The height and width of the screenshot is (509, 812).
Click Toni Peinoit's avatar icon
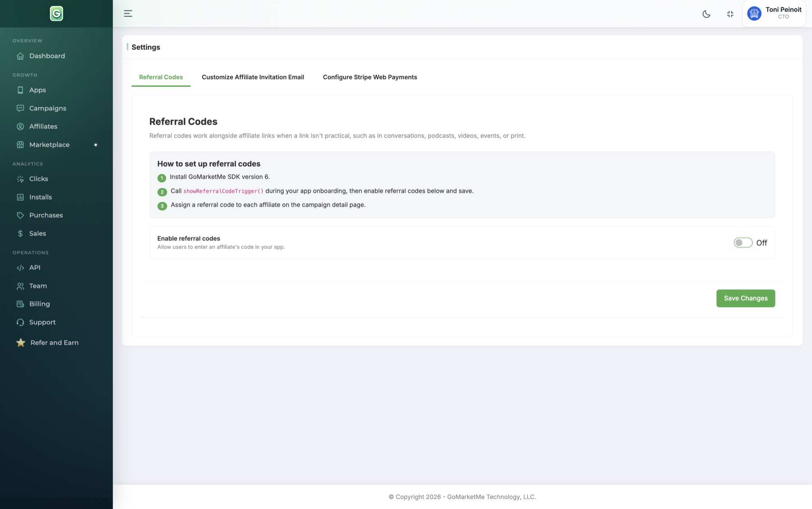coord(754,14)
